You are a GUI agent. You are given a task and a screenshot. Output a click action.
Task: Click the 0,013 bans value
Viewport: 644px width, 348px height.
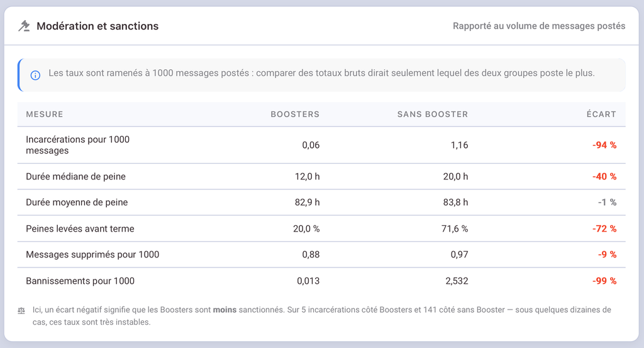[308, 281]
